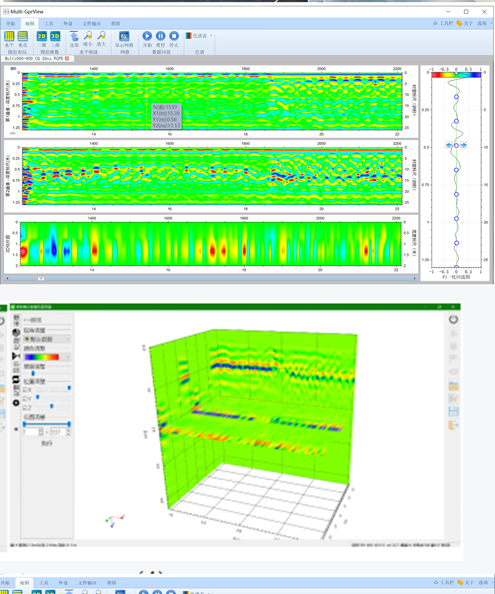Click the save disk icon on 3D right toolbar
Viewport: 495px width, 594px height.
(453, 412)
